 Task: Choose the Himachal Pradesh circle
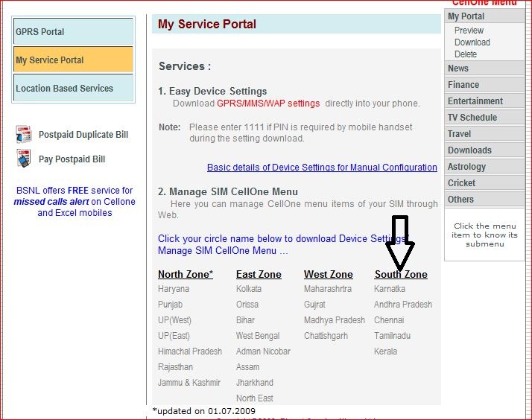190,351
